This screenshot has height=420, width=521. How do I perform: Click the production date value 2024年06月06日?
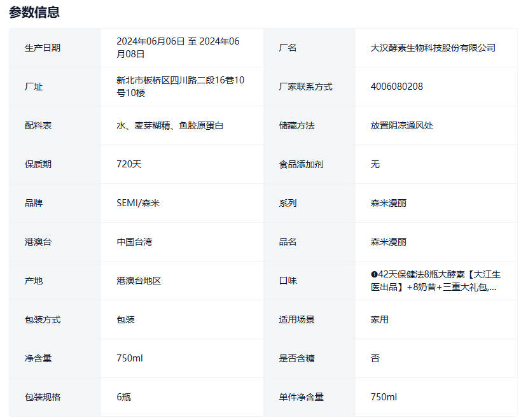point(151,41)
